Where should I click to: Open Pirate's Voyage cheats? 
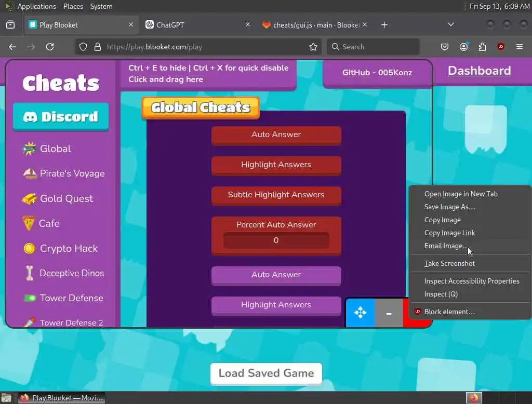[63, 173]
